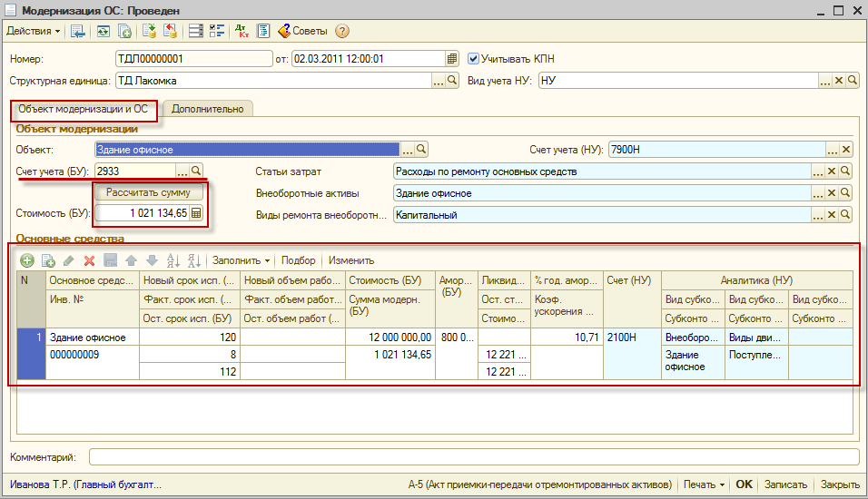Clear the Вид учета НУ field
The image size is (868, 499).
coord(839,81)
